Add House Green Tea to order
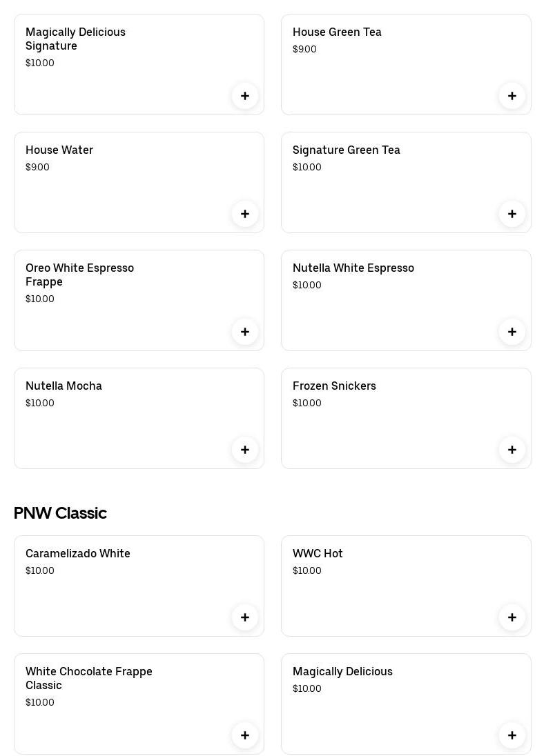 512,96
